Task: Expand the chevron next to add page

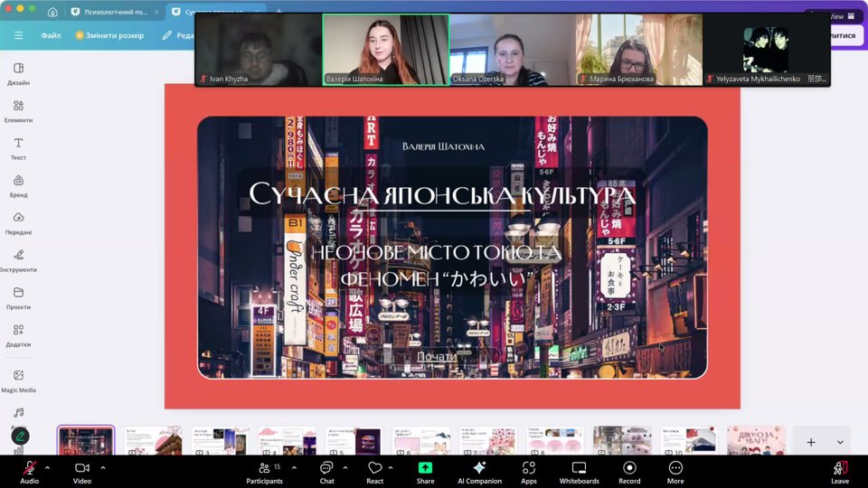Action: pyautogui.click(x=840, y=442)
